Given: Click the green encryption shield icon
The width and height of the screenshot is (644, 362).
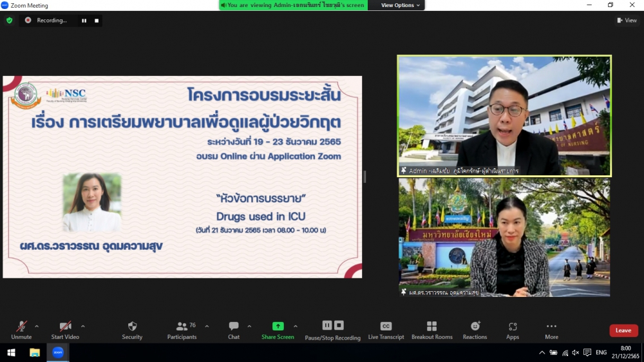Looking at the screenshot, I should [x=9, y=21].
